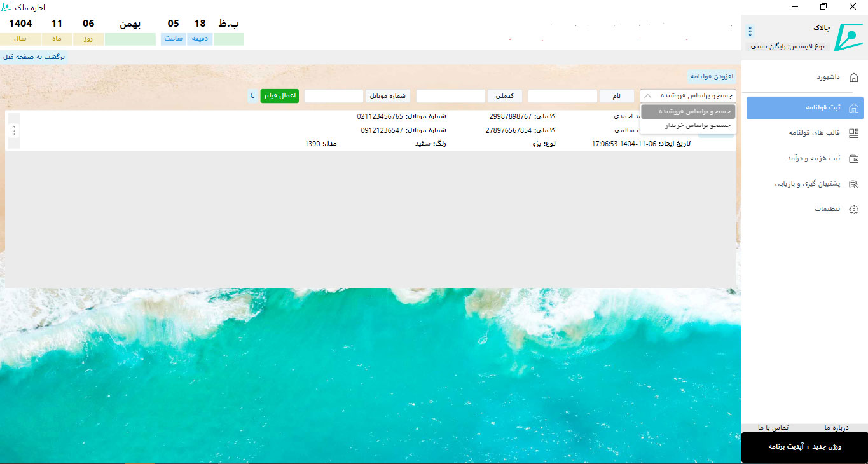Image resolution: width=868 pixels, height=464 pixels.
Task: Click the Dashboard home icon in sidebar
Action: click(853, 78)
